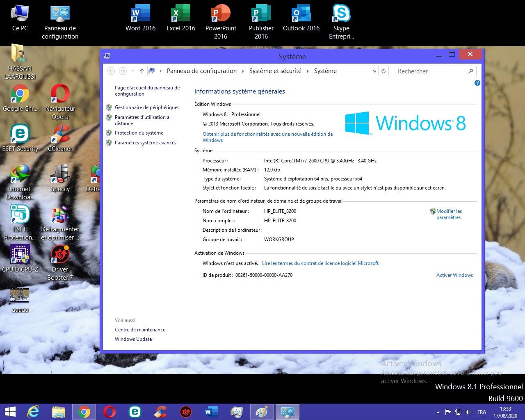The image size is (525, 420).
Task: Open Internet Download Manager desktop icon
Action: click(20, 183)
